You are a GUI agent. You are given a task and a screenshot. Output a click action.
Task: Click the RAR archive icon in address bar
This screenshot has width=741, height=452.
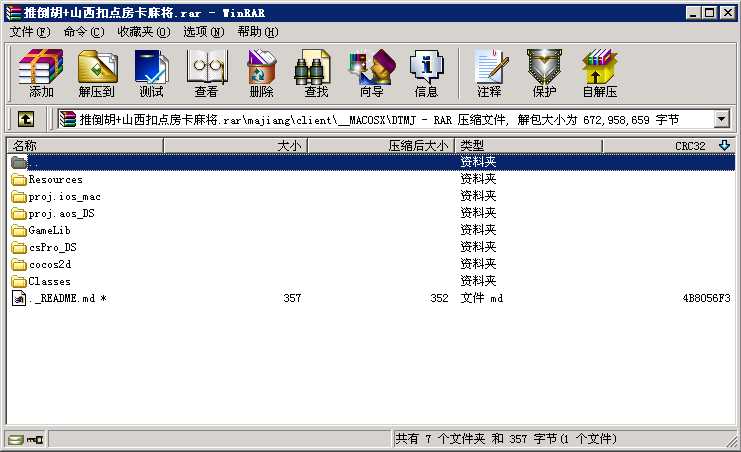(67, 119)
